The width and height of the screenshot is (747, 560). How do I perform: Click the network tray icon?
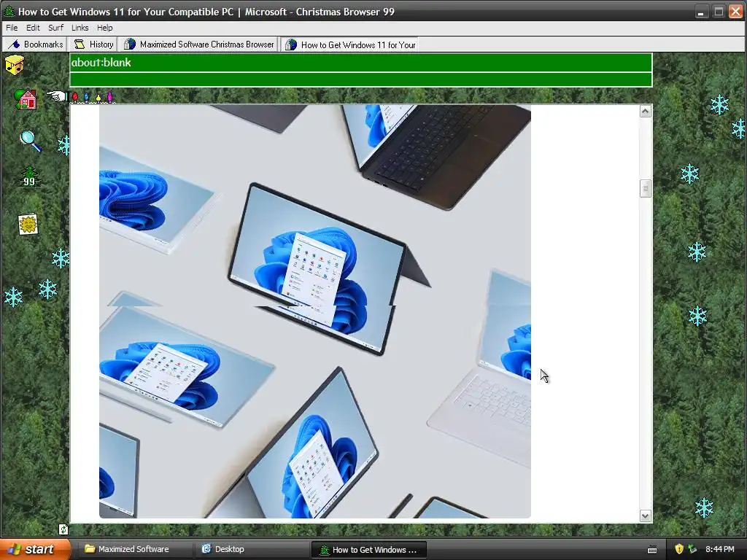pyautogui.click(x=692, y=549)
